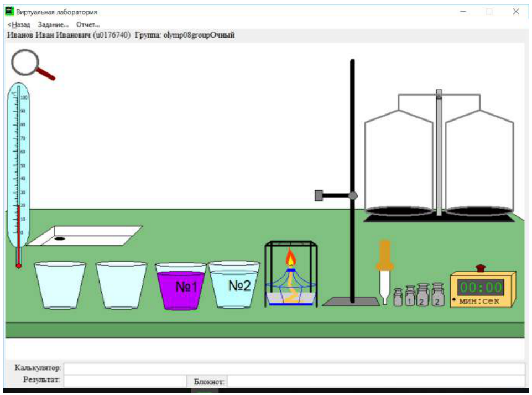Focus the Результат input field

(x=125, y=381)
